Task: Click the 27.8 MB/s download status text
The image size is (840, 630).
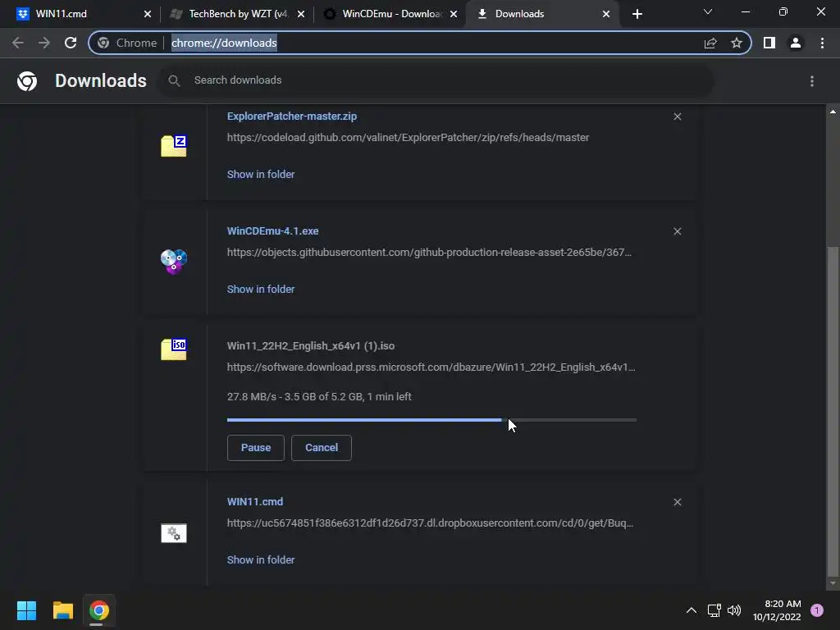Action: (x=319, y=397)
